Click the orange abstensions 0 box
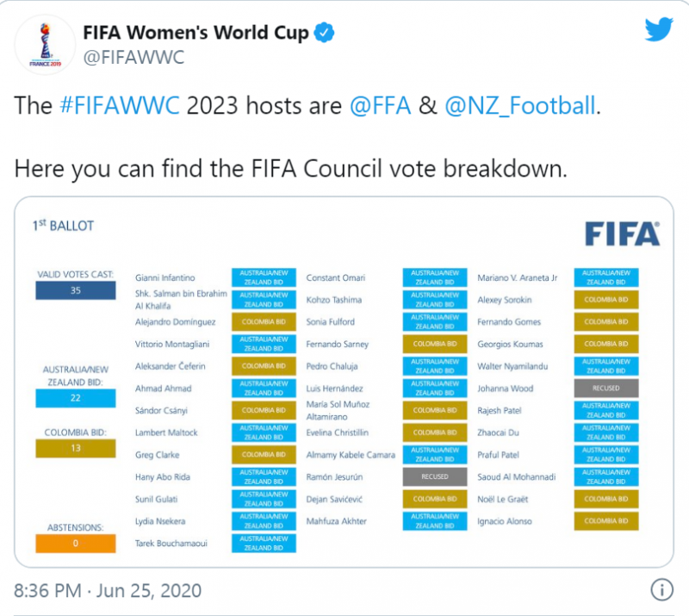The image size is (689, 616). click(75, 543)
